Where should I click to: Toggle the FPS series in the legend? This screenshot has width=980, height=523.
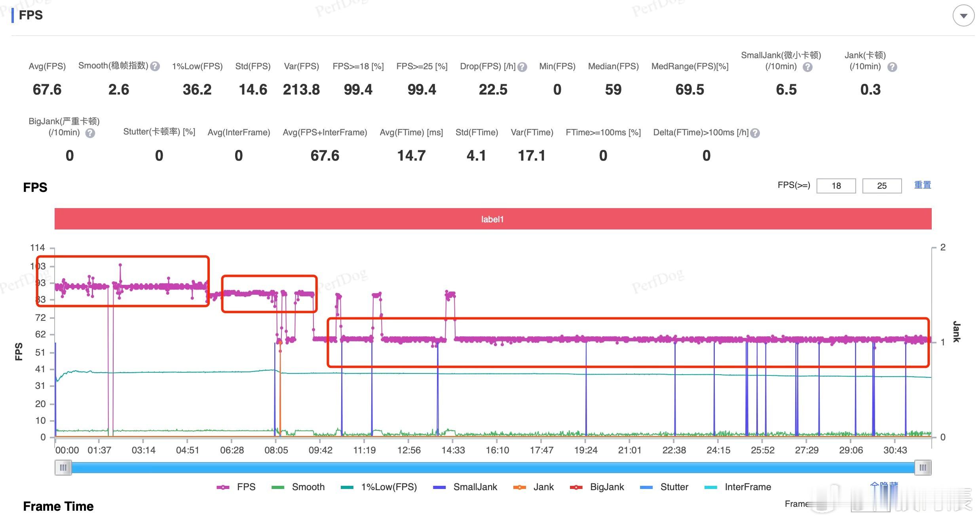[236, 487]
